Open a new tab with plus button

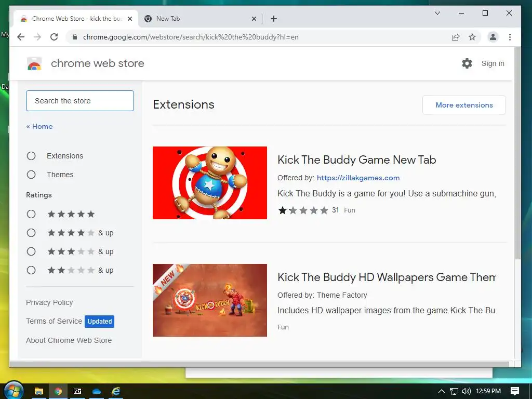pos(274,19)
